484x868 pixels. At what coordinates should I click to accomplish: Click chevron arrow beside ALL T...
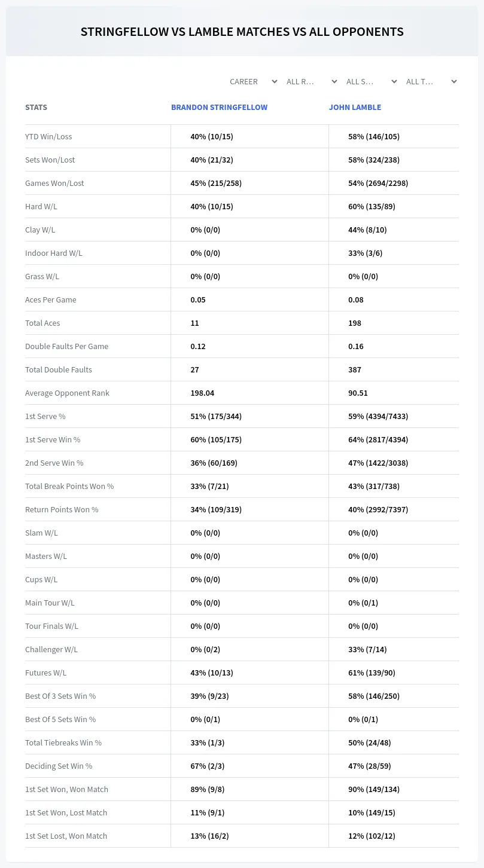click(454, 81)
